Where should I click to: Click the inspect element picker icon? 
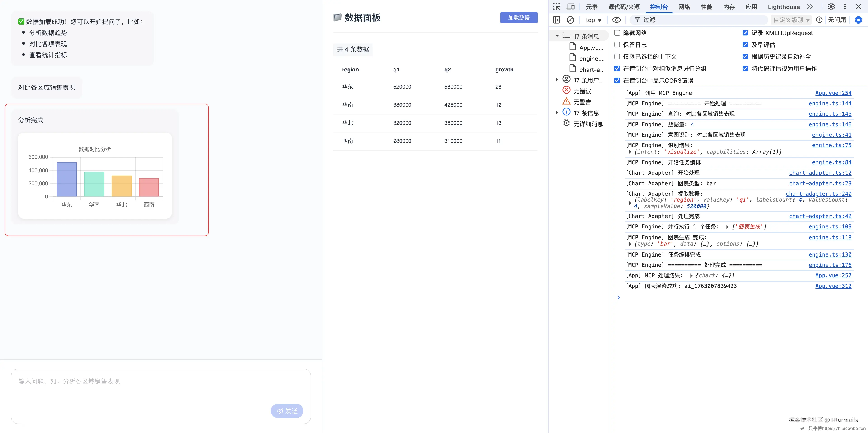[x=556, y=7]
